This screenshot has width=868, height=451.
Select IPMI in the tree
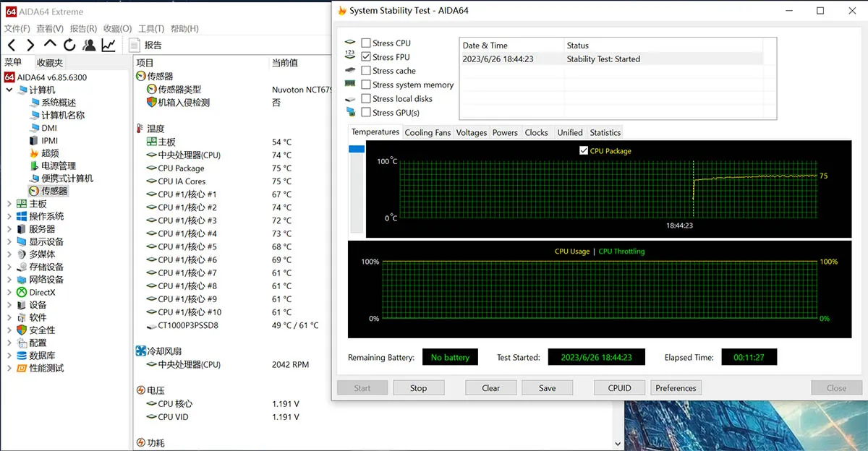pos(43,140)
